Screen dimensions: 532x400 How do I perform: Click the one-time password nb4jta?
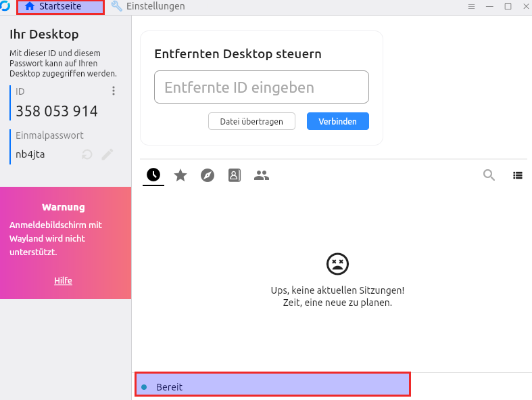tap(30, 154)
